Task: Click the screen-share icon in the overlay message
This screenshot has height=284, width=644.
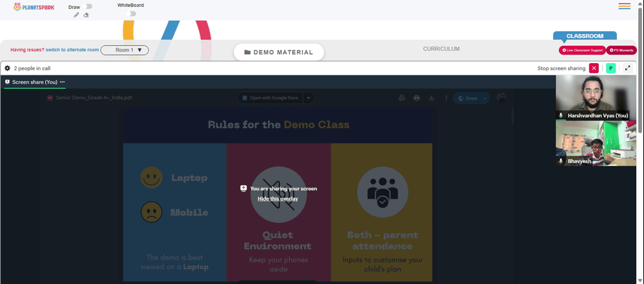Action: click(243, 188)
